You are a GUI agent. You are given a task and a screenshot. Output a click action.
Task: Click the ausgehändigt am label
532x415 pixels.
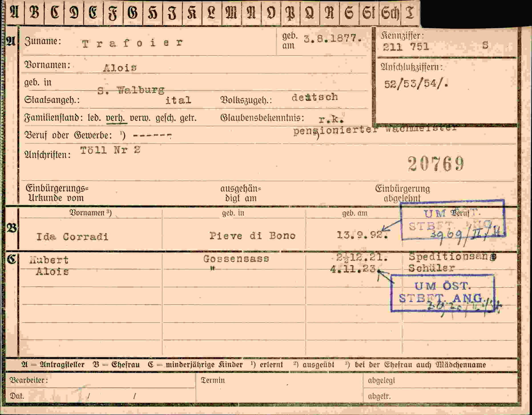(x=241, y=194)
